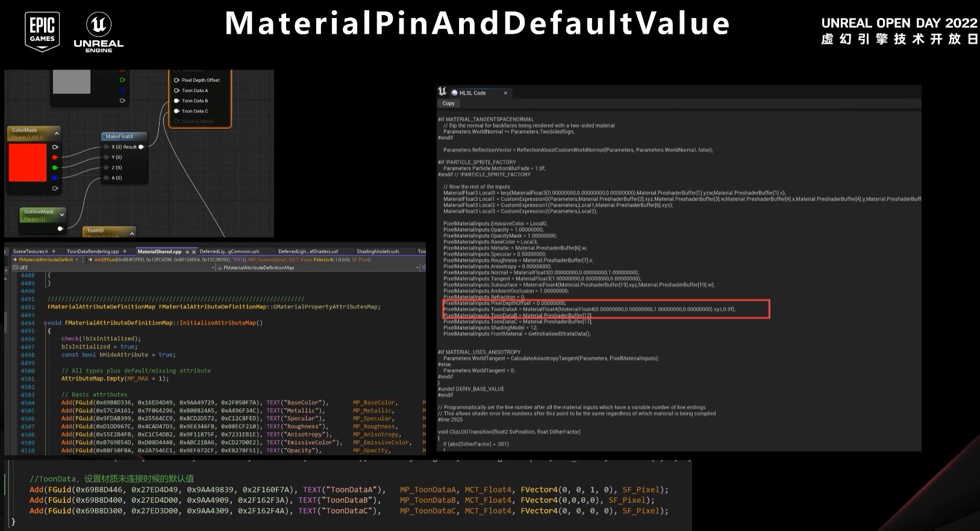The height and width of the screenshot is (531, 980).
Task: Click the PixelMaterialInputs.ToonDataA HLSL line
Action: click(589, 309)
